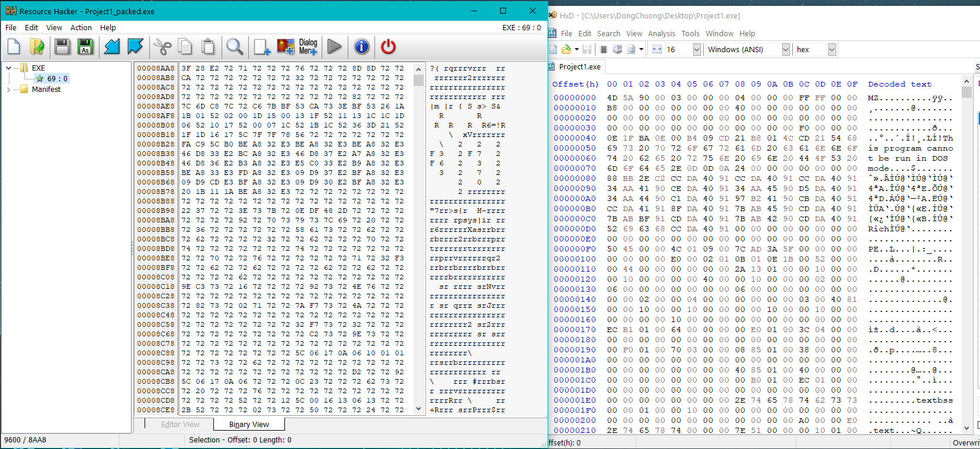The height and width of the screenshot is (449, 980).
Task: Click the HxD Open RAM chip icon
Action: coord(604,49)
